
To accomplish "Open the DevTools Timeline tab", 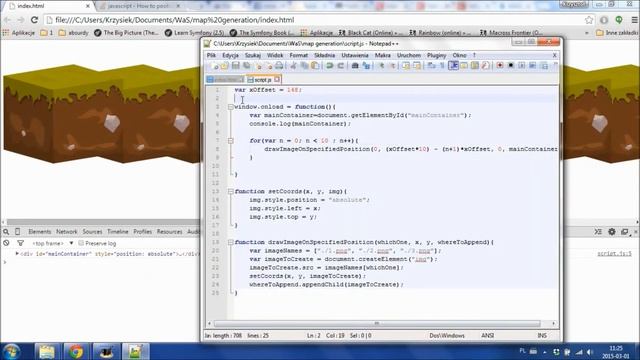I will point(118,232).
